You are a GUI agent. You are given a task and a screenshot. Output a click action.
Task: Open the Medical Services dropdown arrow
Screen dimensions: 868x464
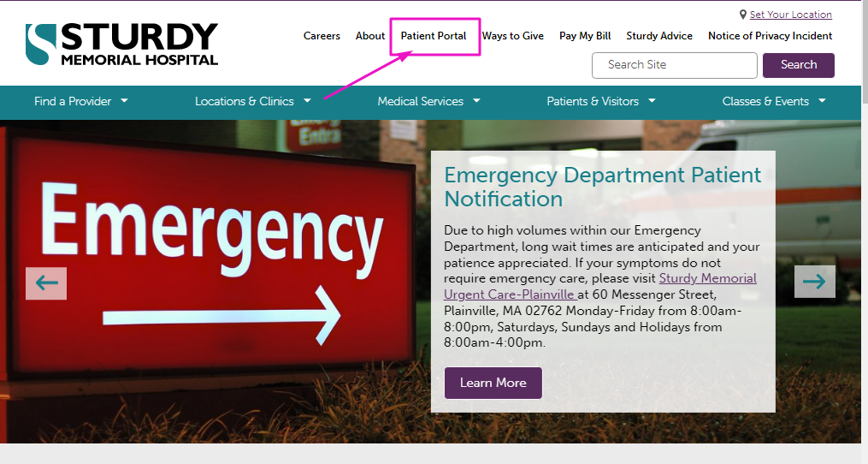[x=476, y=100]
